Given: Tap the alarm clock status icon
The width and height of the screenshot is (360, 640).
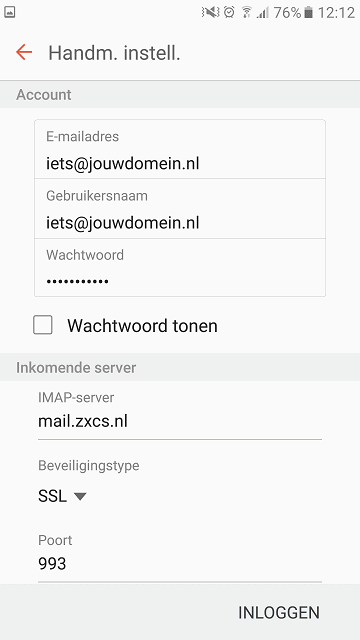Looking at the screenshot, I should [x=229, y=13].
